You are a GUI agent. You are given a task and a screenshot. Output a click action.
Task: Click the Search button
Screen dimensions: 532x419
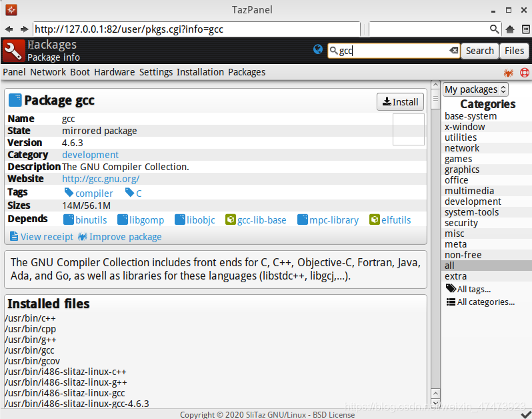[480, 51]
